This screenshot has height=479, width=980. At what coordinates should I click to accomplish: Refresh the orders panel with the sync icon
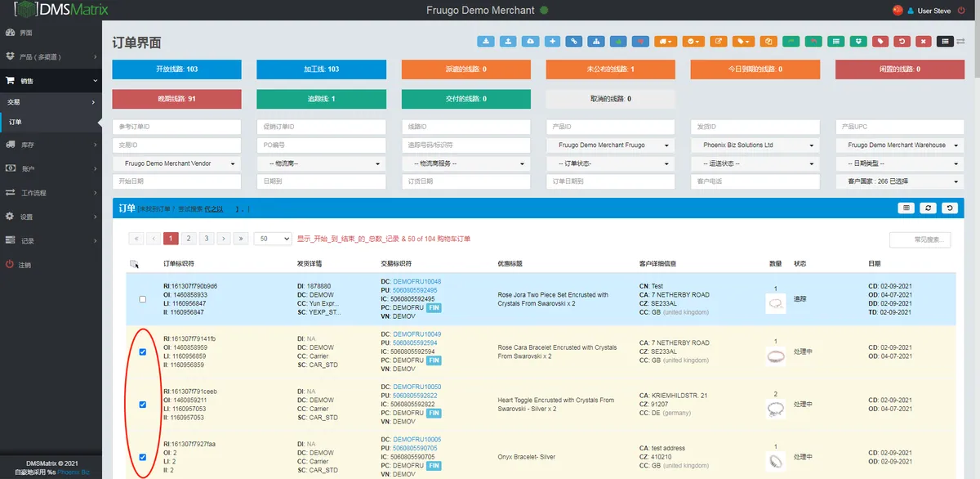click(929, 208)
